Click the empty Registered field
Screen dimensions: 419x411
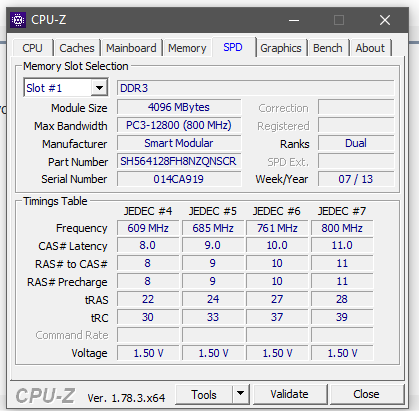point(356,125)
